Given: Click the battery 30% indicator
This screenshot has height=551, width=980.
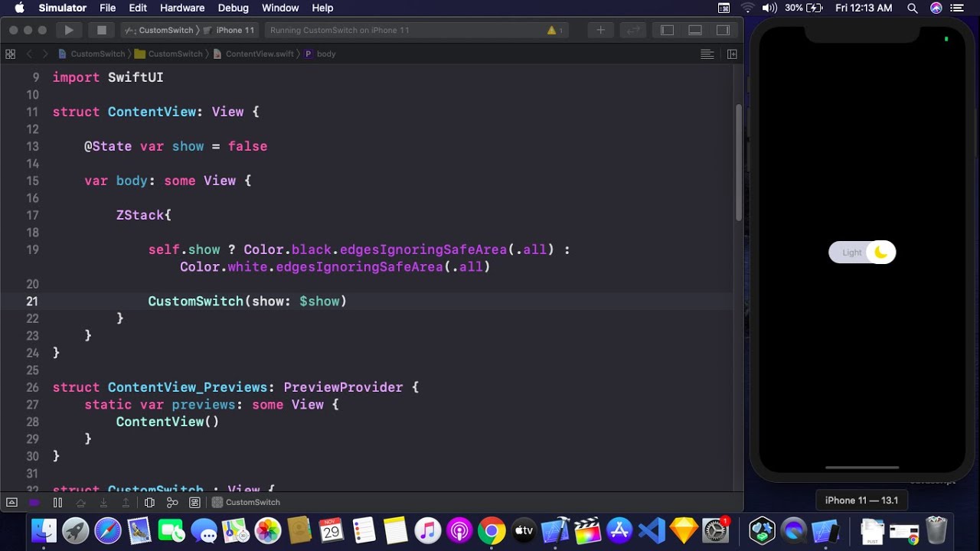Looking at the screenshot, I should [x=803, y=8].
